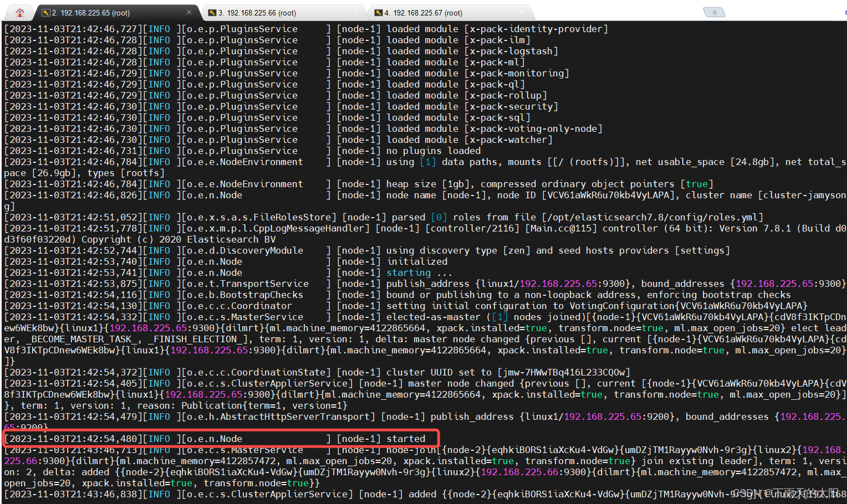Close the 192.168.225.66 session tab
The image size is (847, 504).
(x=355, y=12)
